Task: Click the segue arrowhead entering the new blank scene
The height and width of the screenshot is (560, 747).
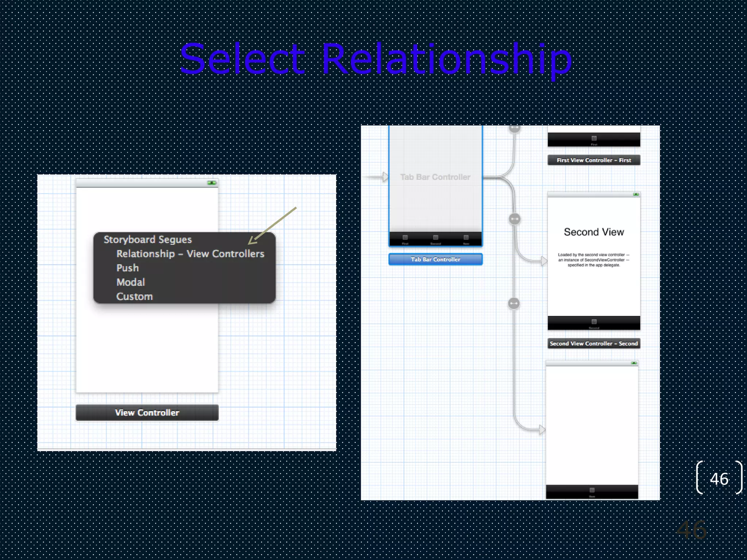Action: pos(542,429)
